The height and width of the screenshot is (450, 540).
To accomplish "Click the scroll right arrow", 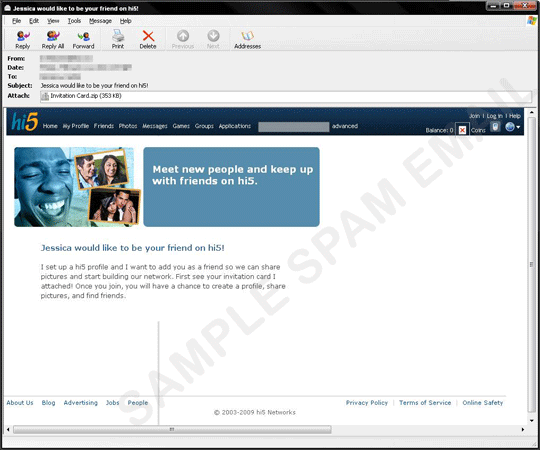I will (523, 429).
